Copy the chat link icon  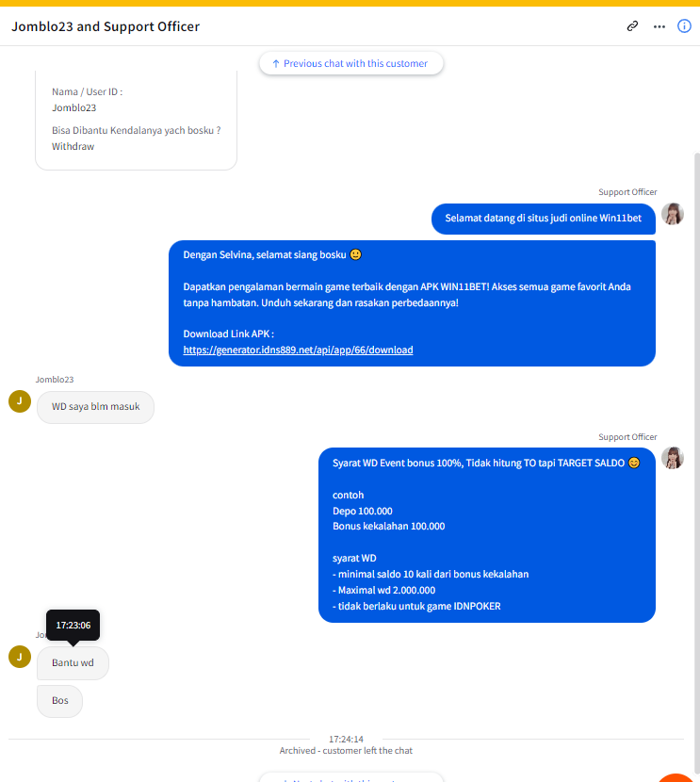tap(632, 26)
